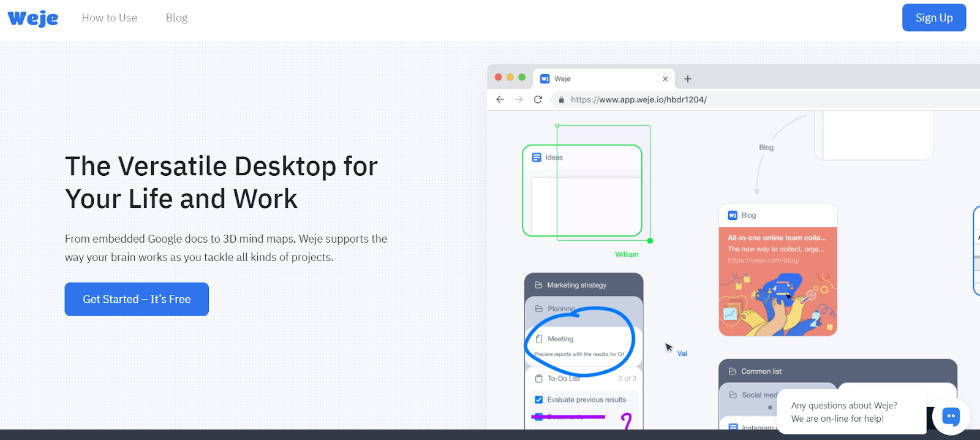Click the plus icon for a new tab
Viewport: 980px width, 440px height.
point(688,78)
